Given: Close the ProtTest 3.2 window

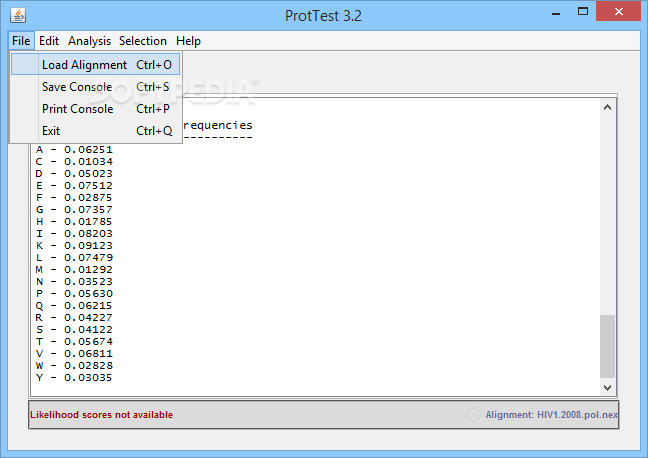Looking at the screenshot, I should coord(618,12).
